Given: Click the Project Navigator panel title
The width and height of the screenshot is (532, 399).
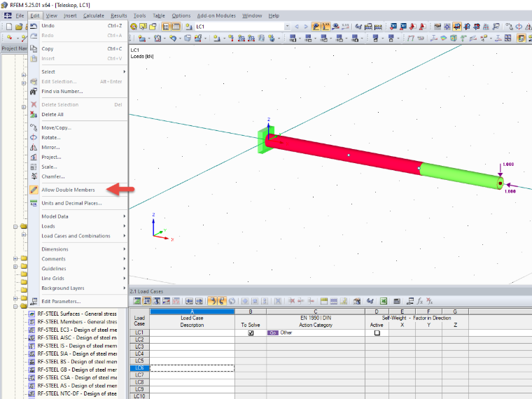Looking at the screenshot, I should 14,48.
